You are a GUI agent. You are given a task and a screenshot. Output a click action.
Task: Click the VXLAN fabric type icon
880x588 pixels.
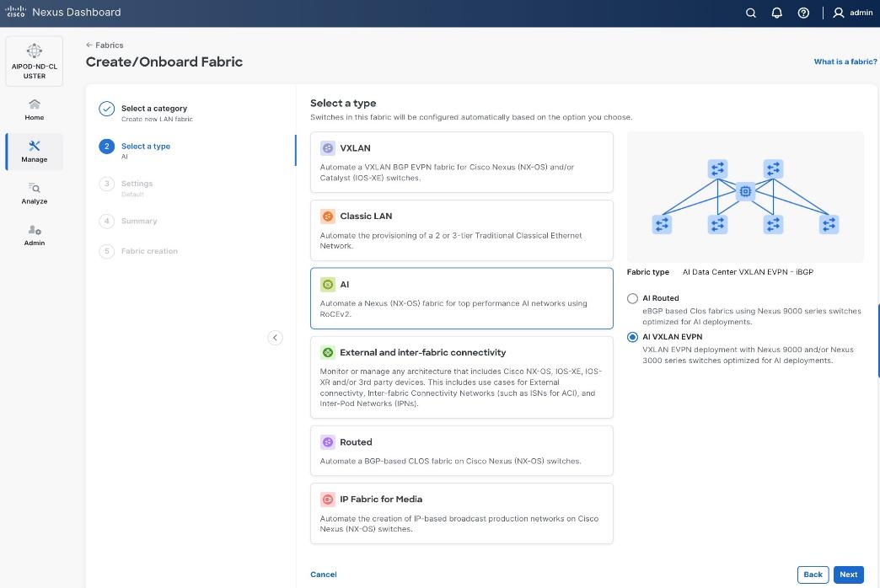coord(328,148)
